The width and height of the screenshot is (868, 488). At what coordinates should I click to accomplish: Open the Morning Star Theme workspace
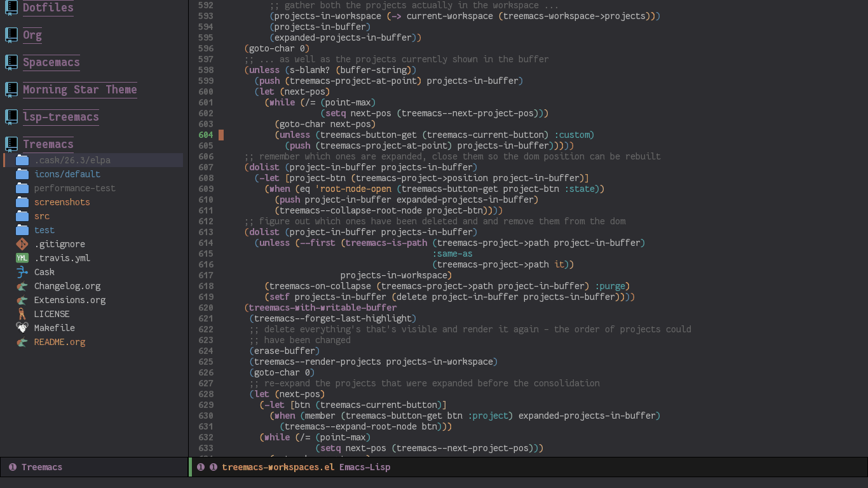point(80,90)
